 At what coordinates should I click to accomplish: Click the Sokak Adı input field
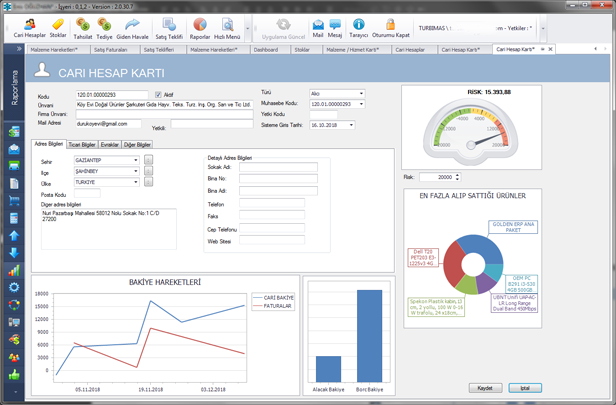pos(278,167)
